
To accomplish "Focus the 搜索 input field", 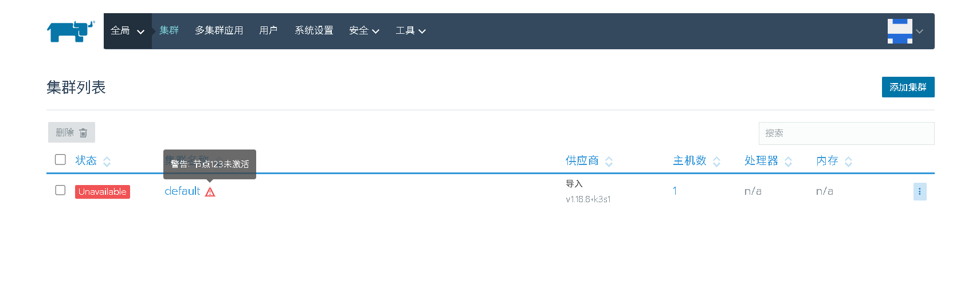I will point(846,133).
